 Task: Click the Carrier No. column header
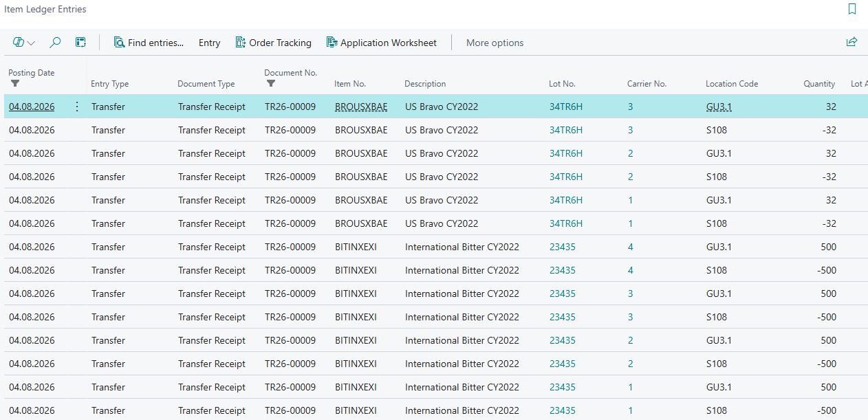pos(647,84)
